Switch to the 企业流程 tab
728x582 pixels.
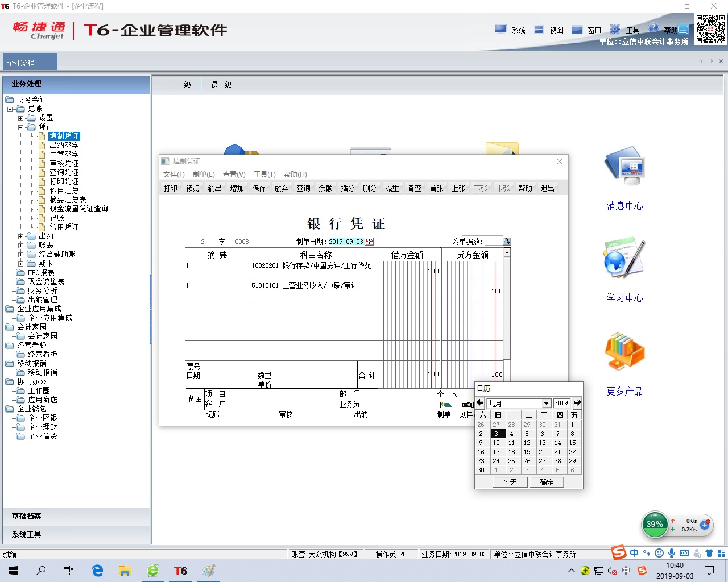[x=30, y=63]
